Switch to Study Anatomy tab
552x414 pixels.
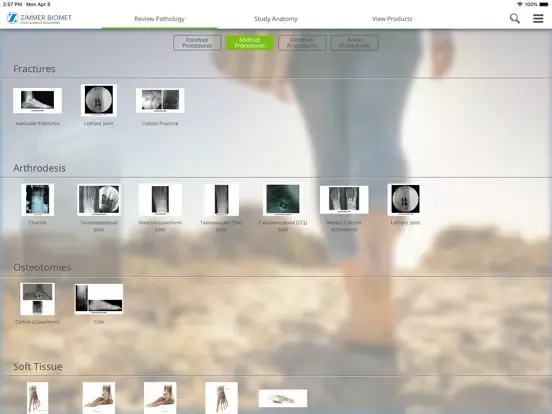(276, 19)
